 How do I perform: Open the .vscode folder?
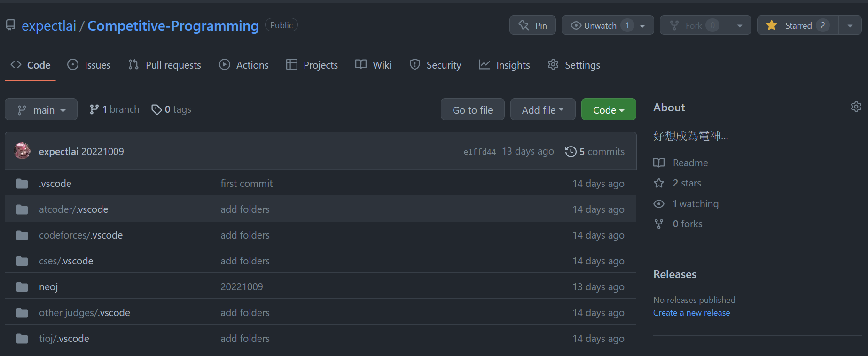55,184
